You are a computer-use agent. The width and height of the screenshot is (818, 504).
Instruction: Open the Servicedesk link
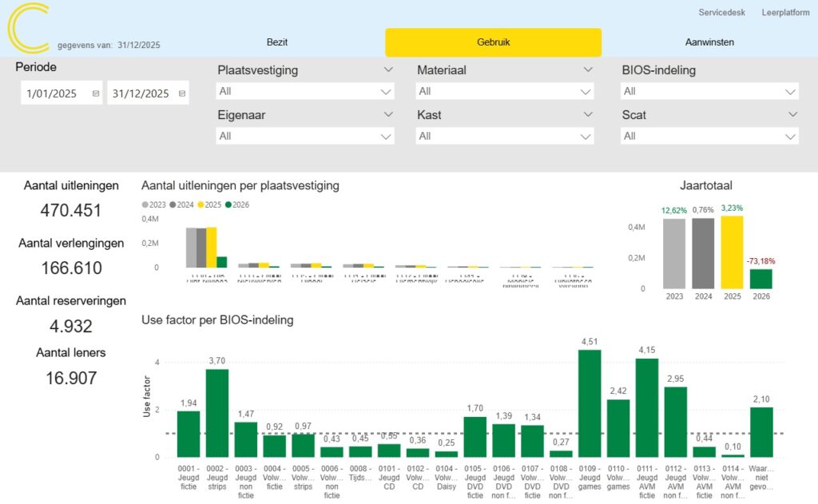coord(721,13)
